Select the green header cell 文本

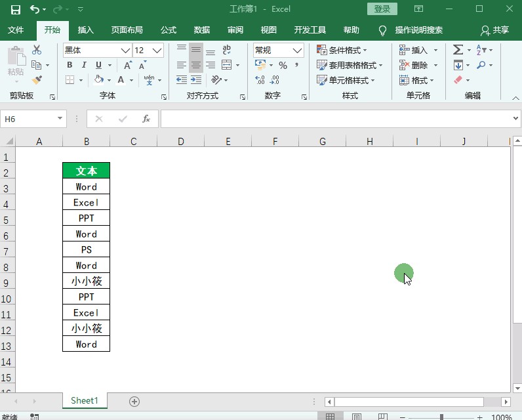[x=86, y=171]
